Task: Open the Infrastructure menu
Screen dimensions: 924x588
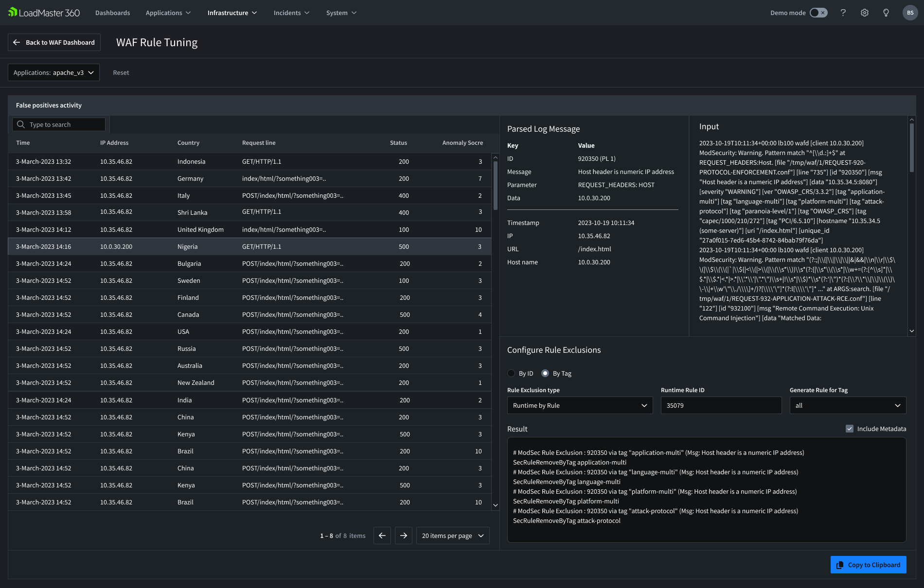Action: (x=232, y=13)
